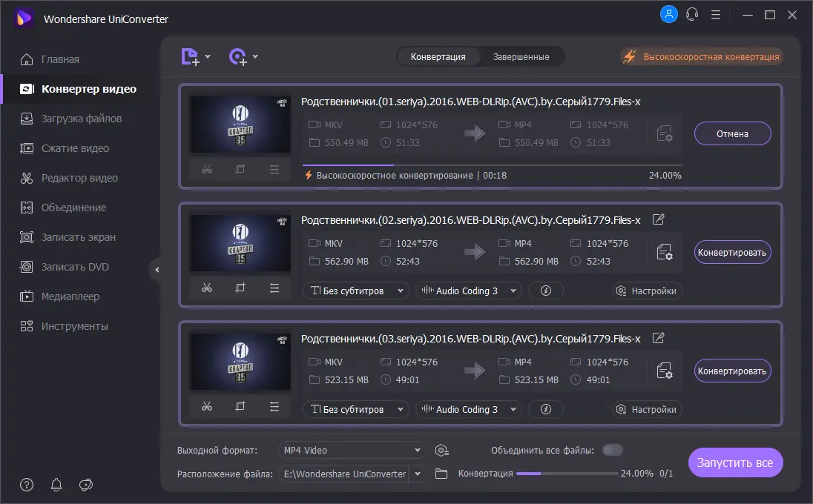Image resolution: width=813 pixels, height=504 pixels.
Task: Click Запустить все button
Action: pyautogui.click(x=735, y=462)
